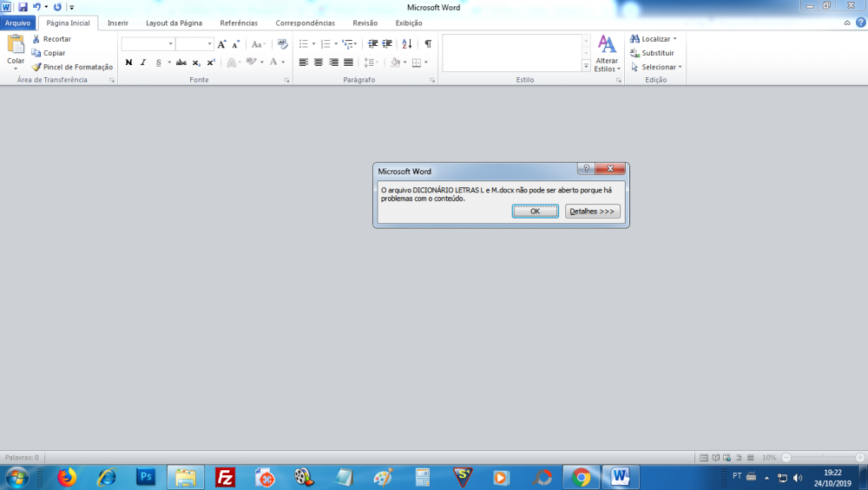This screenshot has height=490, width=868.
Task: Toggle bold formatting (N)
Action: [129, 62]
